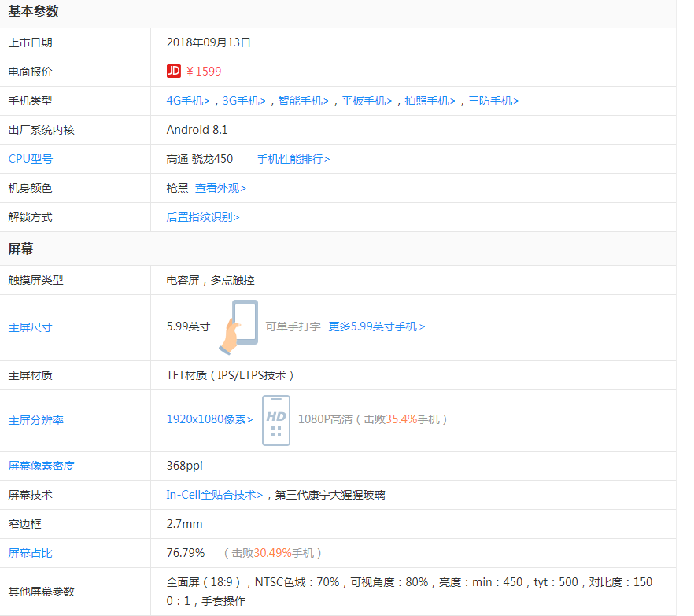Click the HD phone resolution icon
694x616 pixels.
(x=276, y=421)
